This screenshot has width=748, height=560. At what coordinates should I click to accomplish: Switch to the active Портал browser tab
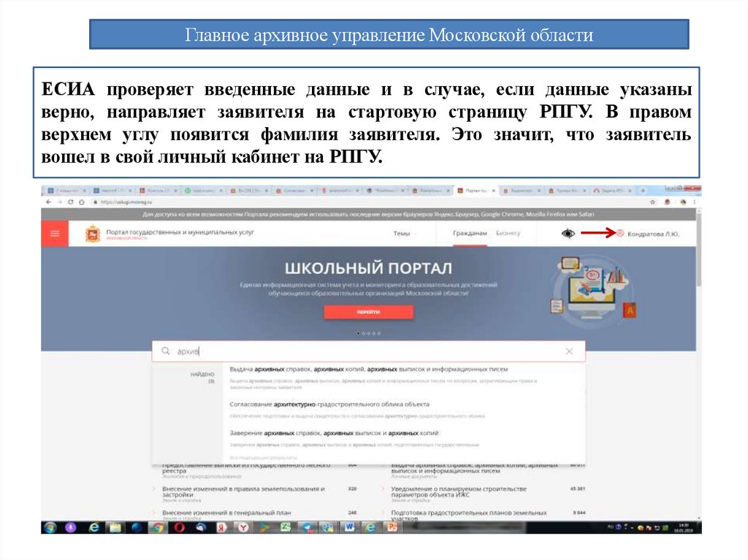pos(475,190)
